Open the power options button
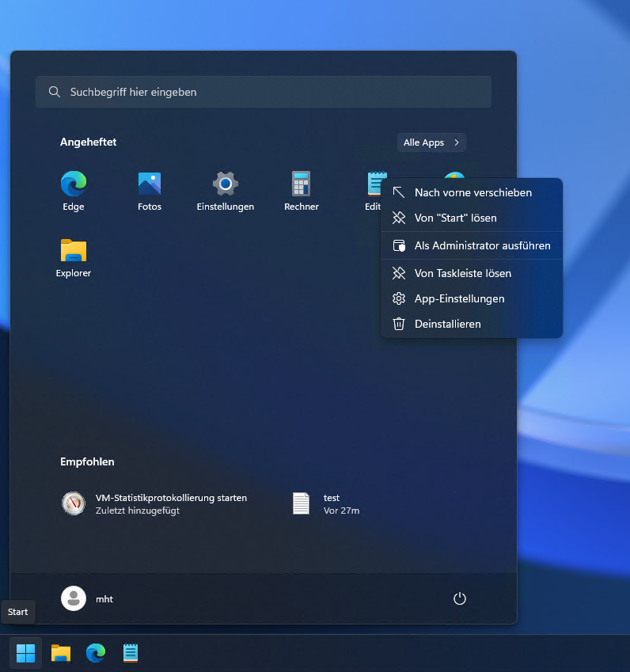Image resolution: width=630 pixels, height=672 pixels. tap(459, 598)
